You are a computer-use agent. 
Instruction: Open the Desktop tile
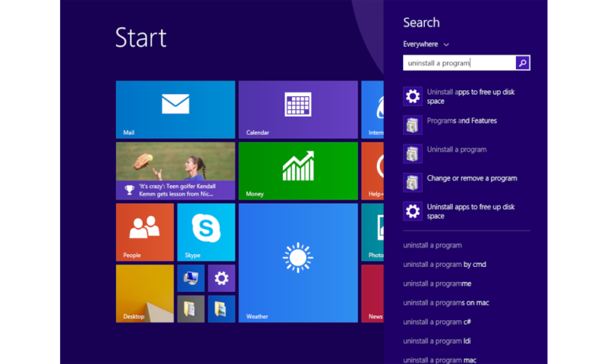pos(145,293)
